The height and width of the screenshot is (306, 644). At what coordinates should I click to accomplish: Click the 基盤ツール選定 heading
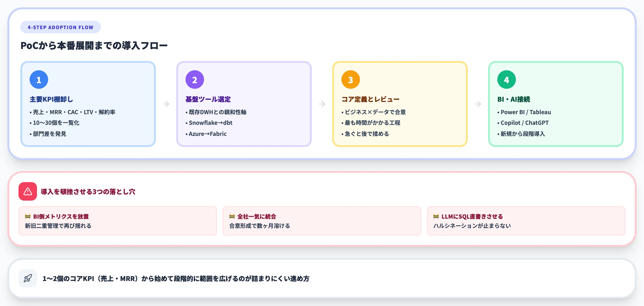point(208,99)
